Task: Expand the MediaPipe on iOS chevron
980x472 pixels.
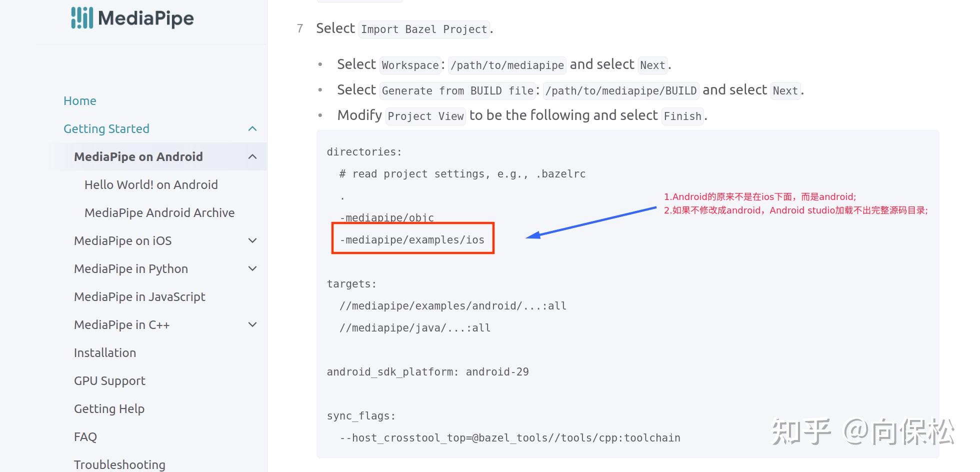Action: click(x=252, y=241)
